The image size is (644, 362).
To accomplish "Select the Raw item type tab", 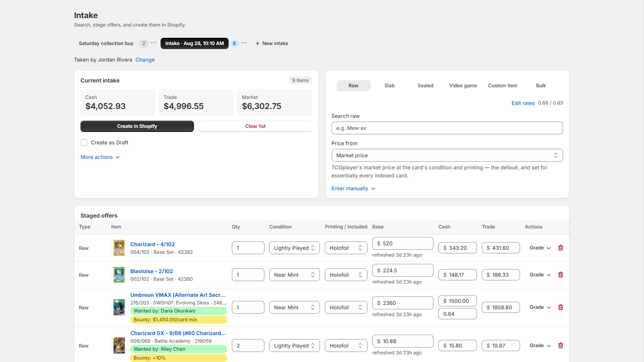I will (x=353, y=86).
